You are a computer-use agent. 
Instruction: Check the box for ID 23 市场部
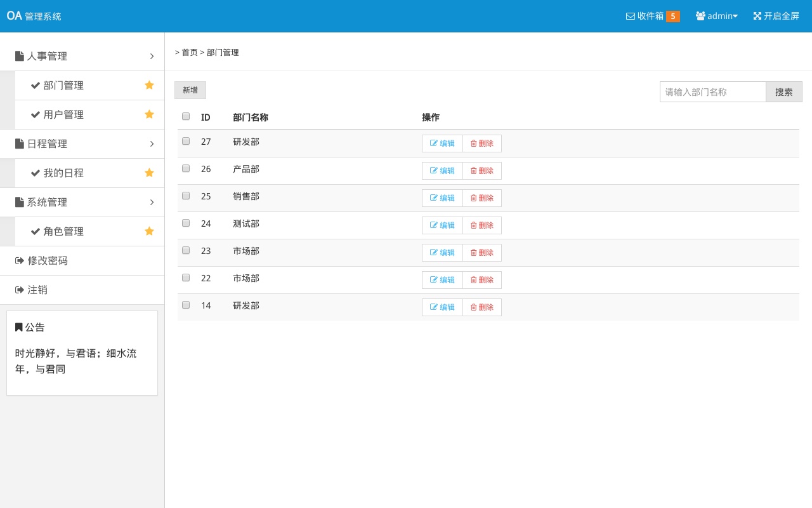tap(186, 250)
